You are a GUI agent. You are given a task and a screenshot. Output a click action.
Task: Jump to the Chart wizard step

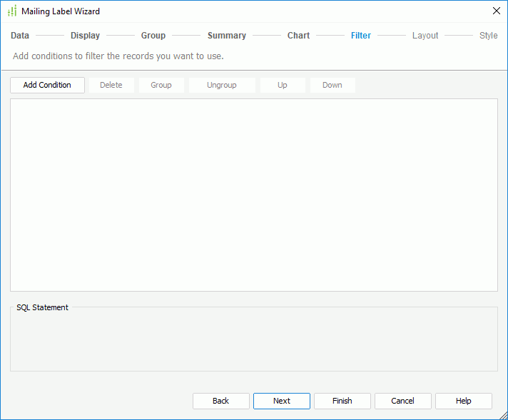(x=298, y=35)
